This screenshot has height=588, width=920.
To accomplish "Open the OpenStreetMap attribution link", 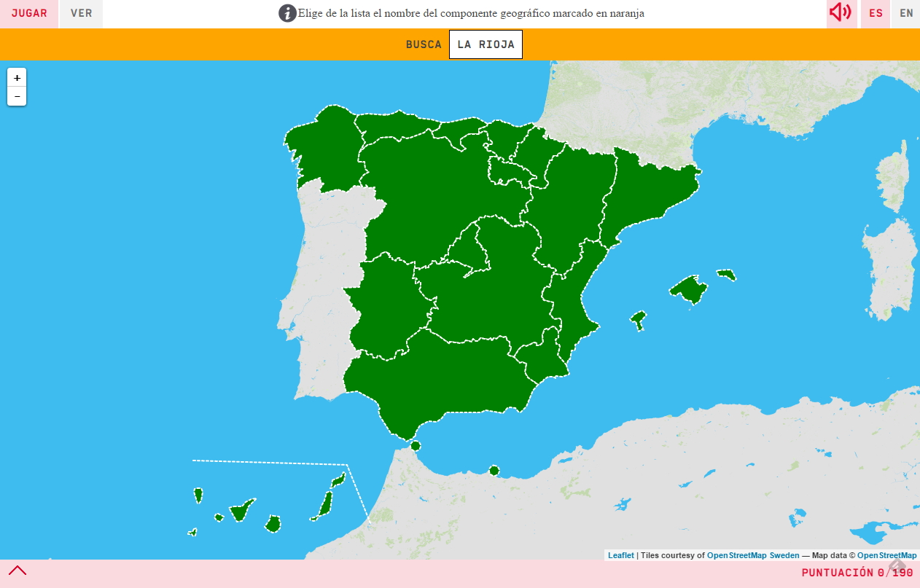I will point(886,555).
